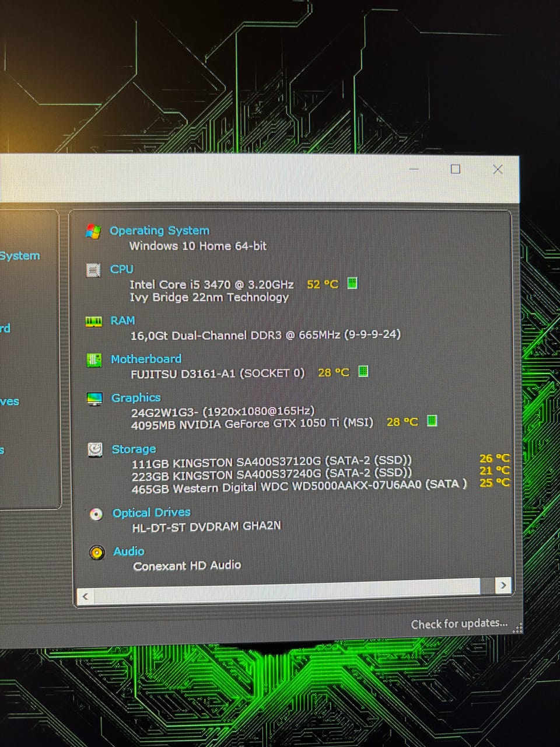Click the horizontal scrollbar right arrow
This screenshot has width=560, height=747.
(503, 585)
